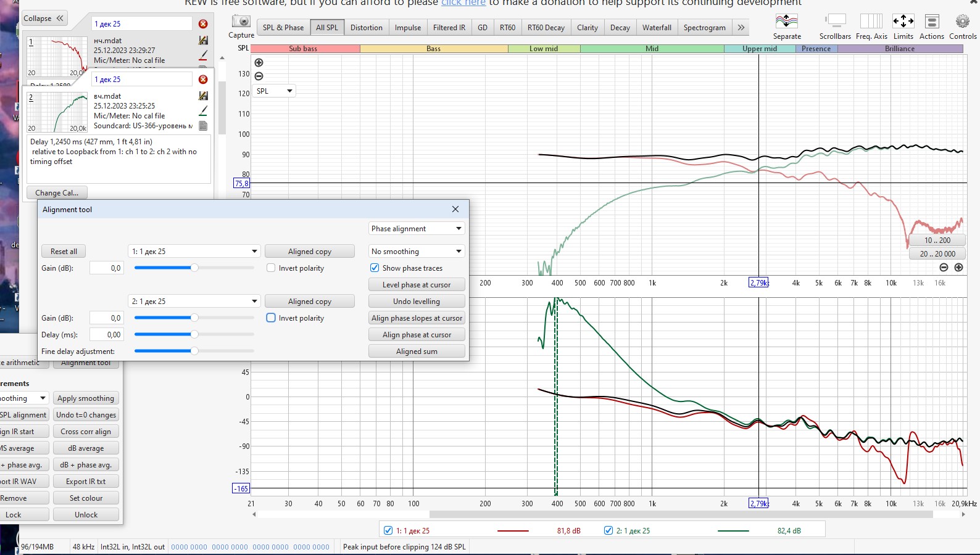Open the Impulse tab

[408, 27]
